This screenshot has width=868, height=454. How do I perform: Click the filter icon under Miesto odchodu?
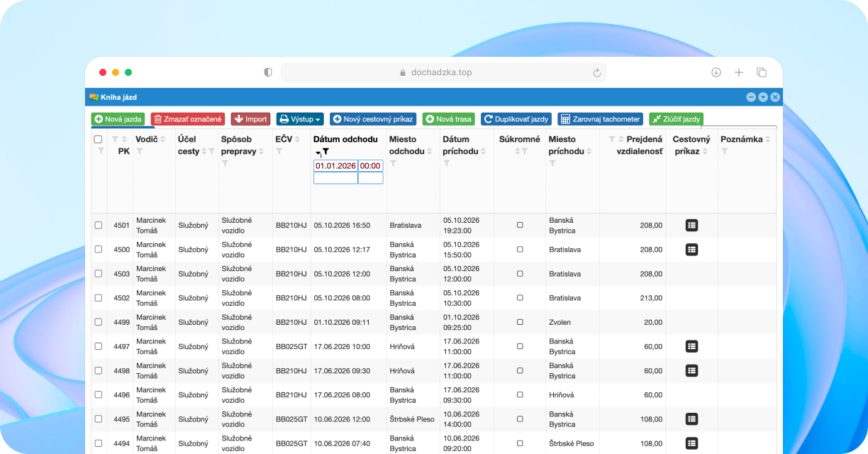tap(393, 164)
